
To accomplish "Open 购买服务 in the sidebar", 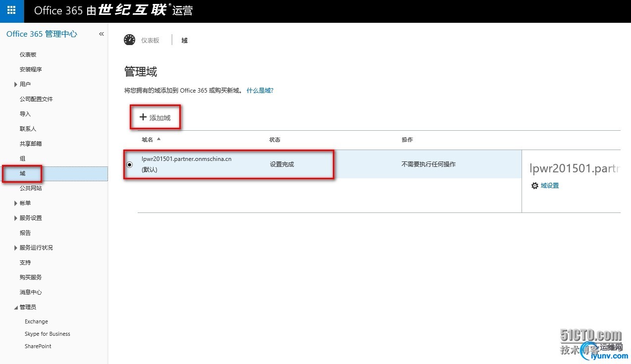I will (x=31, y=277).
